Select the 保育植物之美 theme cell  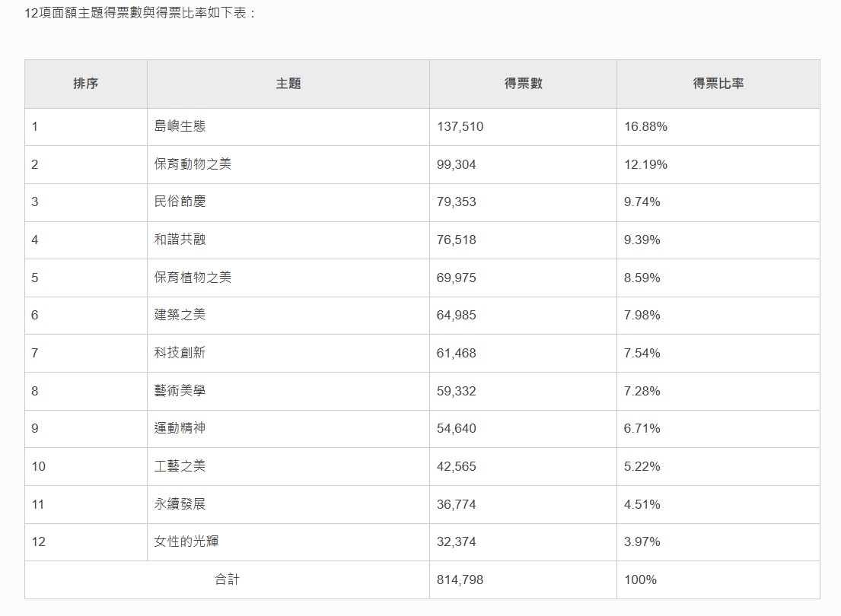[193, 278]
